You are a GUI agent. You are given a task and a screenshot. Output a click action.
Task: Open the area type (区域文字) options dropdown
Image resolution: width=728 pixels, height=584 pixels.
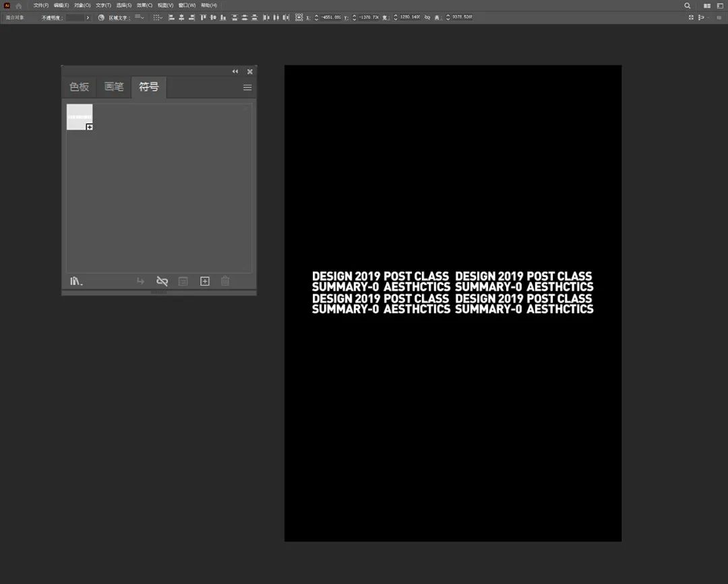tap(140, 18)
